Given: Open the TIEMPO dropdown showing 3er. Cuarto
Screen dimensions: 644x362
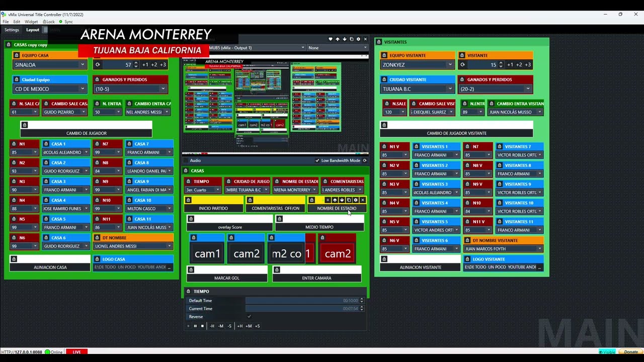Looking at the screenshot, I should [203, 190].
